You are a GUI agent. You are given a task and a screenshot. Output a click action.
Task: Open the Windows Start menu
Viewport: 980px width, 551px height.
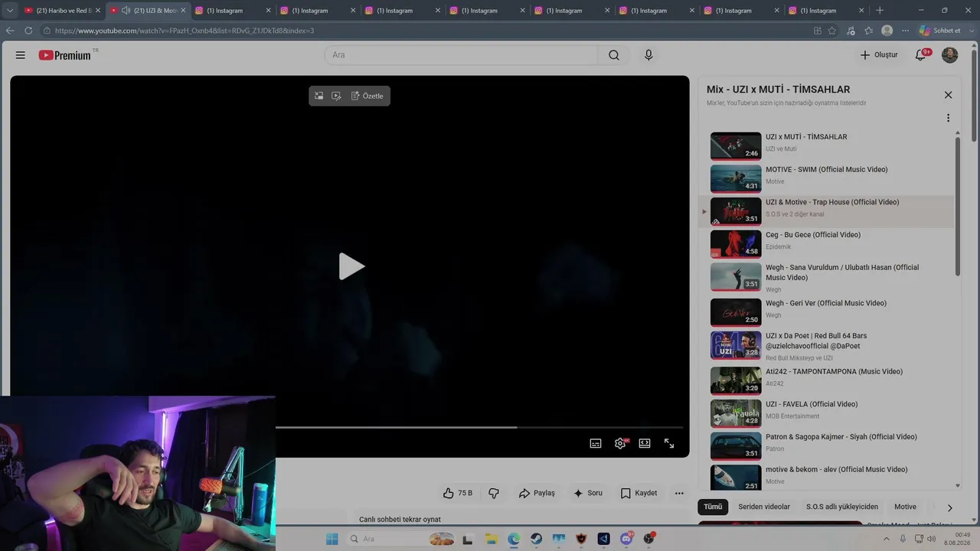tap(332, 539)
